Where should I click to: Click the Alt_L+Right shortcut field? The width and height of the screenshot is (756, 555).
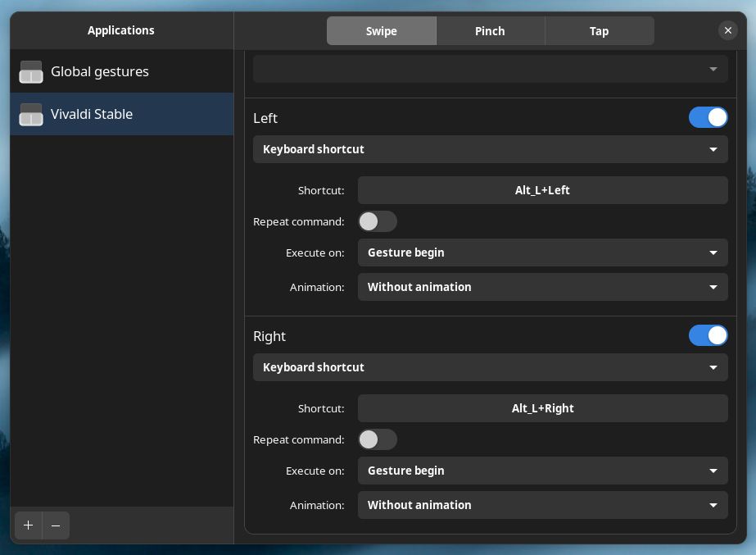[542, 407]
